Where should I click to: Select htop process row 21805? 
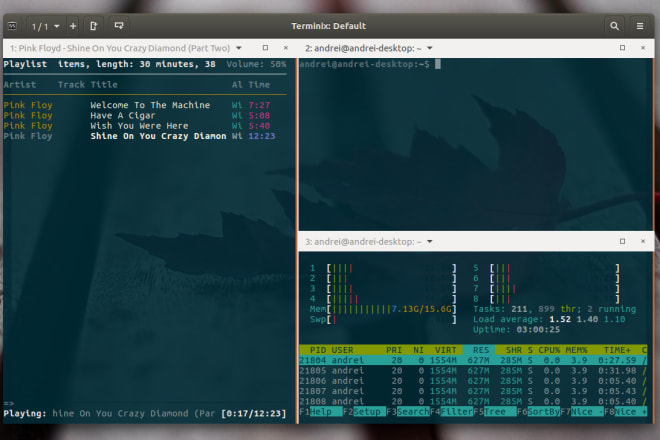473,371
